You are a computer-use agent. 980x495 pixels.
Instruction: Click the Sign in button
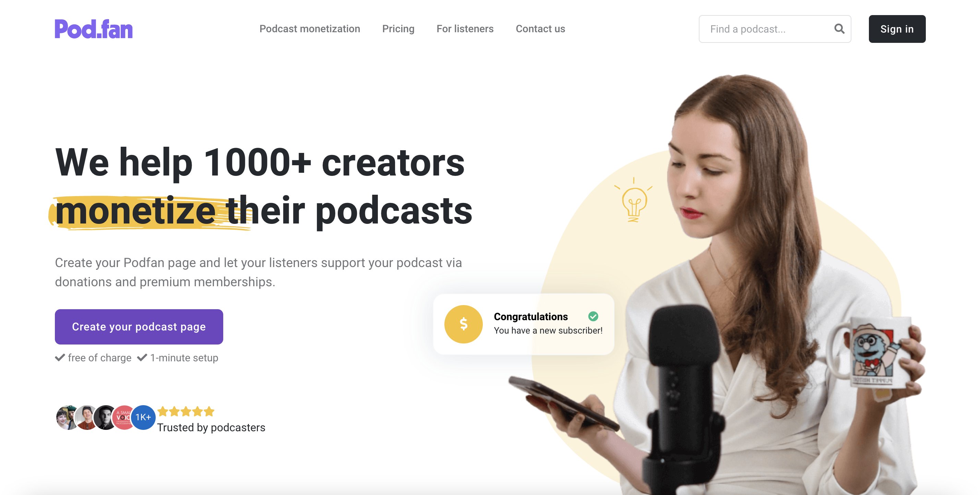pos(897,29)
